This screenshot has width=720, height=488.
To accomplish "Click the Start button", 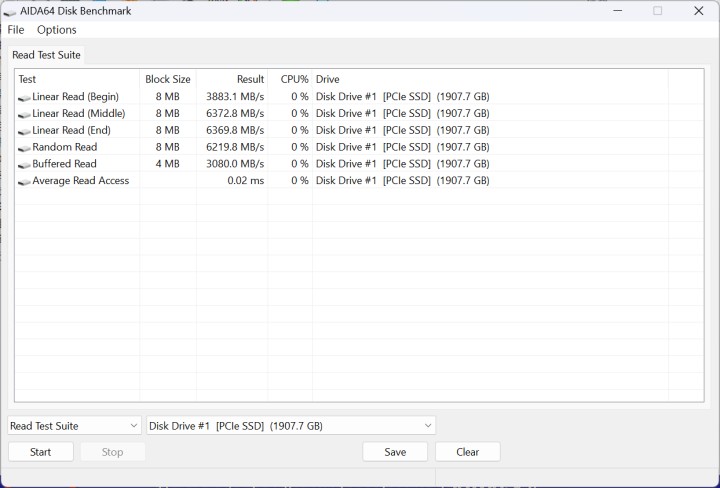I will 40,452.
